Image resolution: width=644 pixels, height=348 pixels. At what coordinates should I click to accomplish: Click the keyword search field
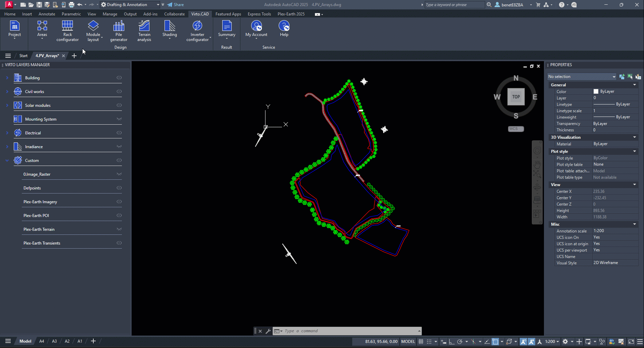pos(455,5)
